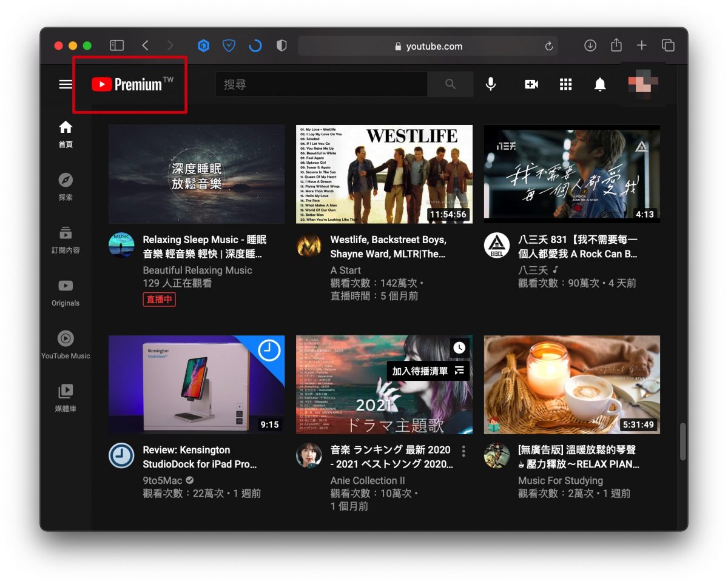Open 9to5Mac channel name
Screen dimensions: 728x584
[x=163, y=481]
